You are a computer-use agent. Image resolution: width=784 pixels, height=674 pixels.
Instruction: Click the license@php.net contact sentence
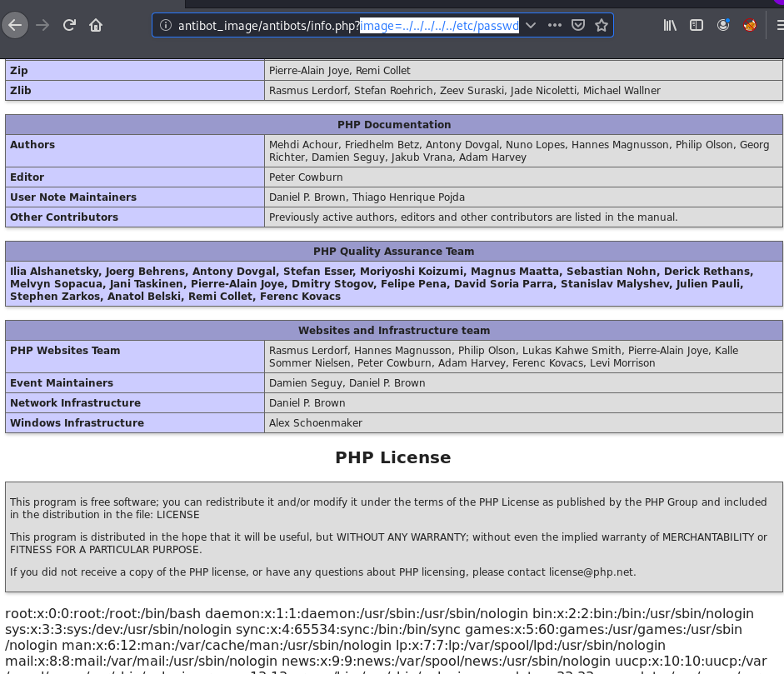pos(323,572)
